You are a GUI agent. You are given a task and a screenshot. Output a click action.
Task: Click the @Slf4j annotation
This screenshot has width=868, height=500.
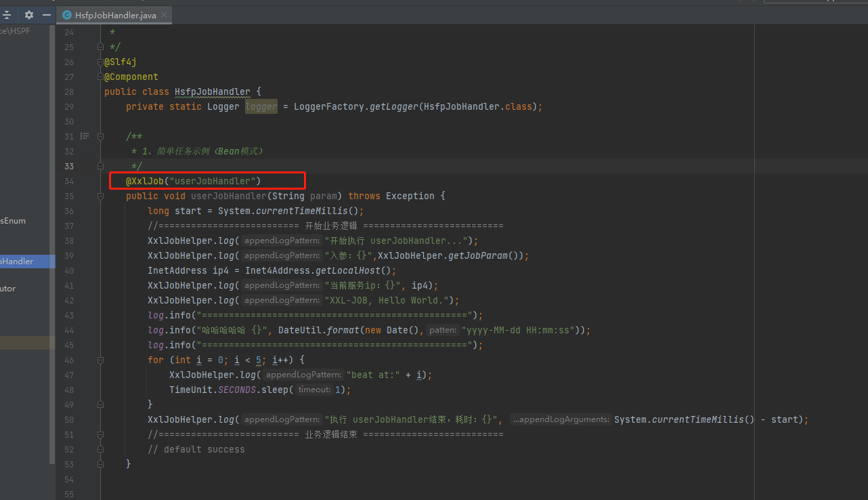(x=121, y=62)
